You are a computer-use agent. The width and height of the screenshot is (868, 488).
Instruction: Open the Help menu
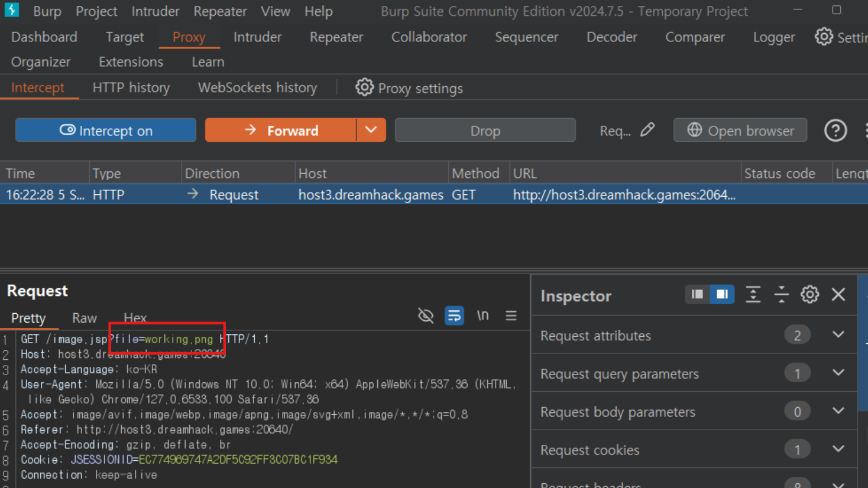pyautogui.click(x=319, y=11)
